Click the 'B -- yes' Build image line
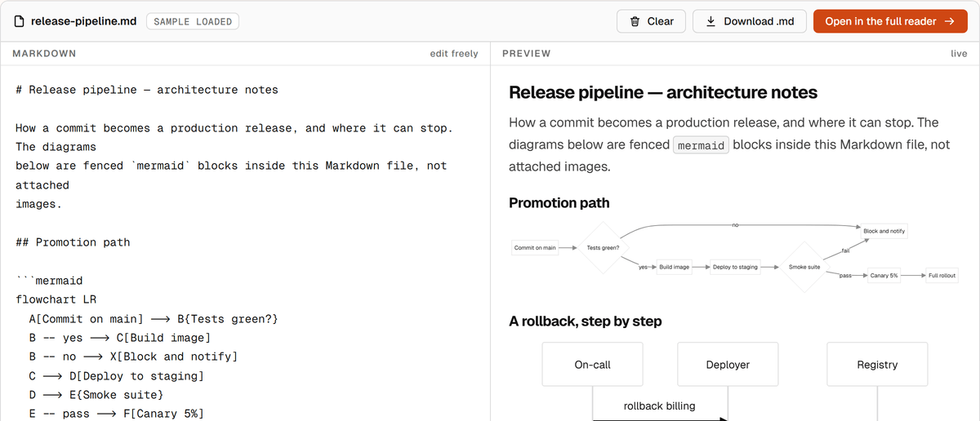 point(119,338)
